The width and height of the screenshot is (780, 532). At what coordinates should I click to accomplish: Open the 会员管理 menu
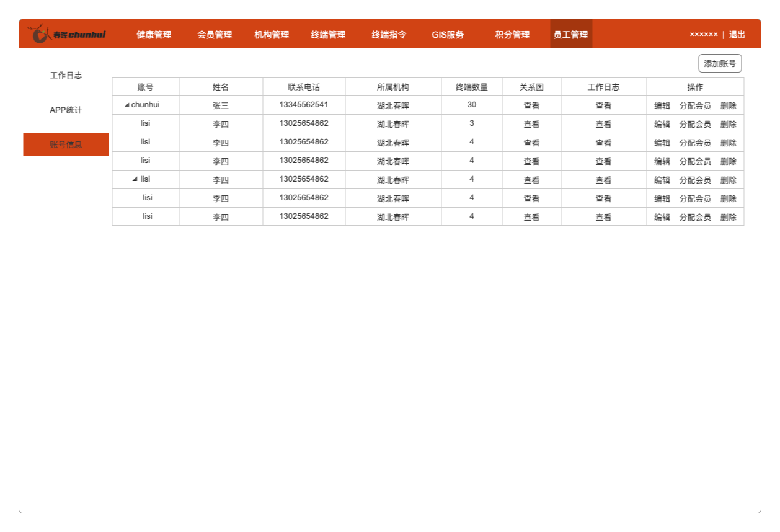pos(215,35)
